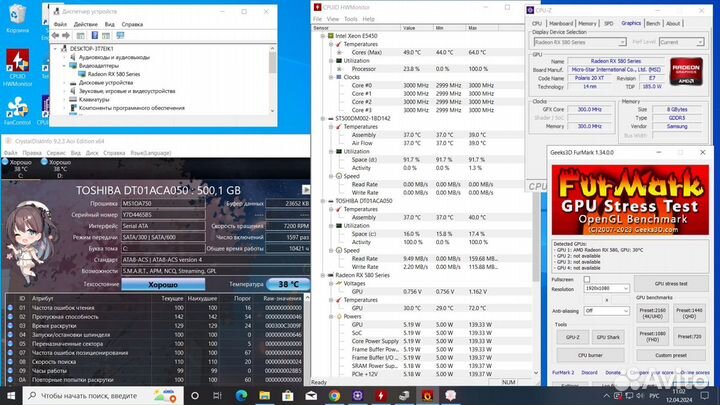Launch CPU burner in FurMark
Screen dimensions: 720x405
pos(591,355)
